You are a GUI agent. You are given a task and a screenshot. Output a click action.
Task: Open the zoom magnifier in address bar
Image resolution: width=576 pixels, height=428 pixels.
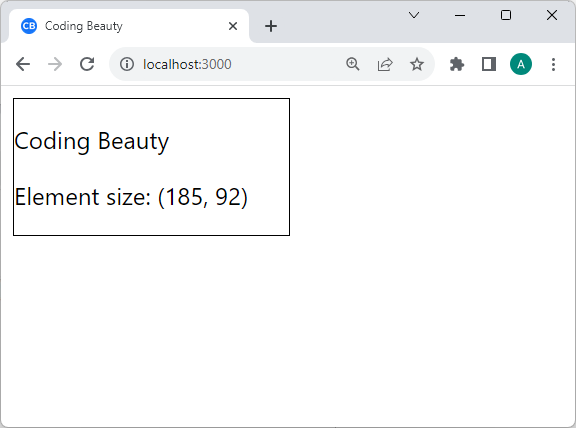click(x=353, y=64)
